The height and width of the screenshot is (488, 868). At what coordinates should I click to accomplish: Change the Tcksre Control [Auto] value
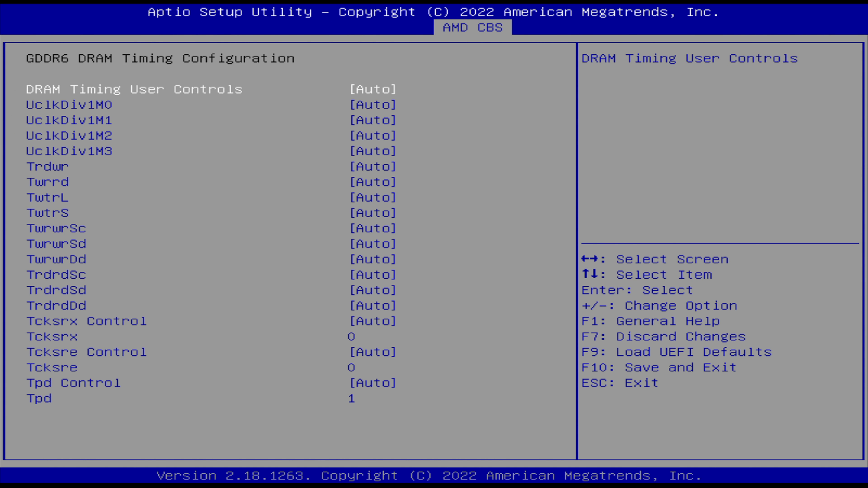(x=373, y=352)
